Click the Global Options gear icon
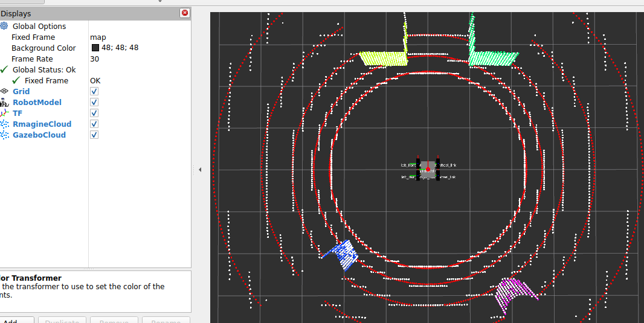This screenshot has width=644, height=323. tap(4, 26)
